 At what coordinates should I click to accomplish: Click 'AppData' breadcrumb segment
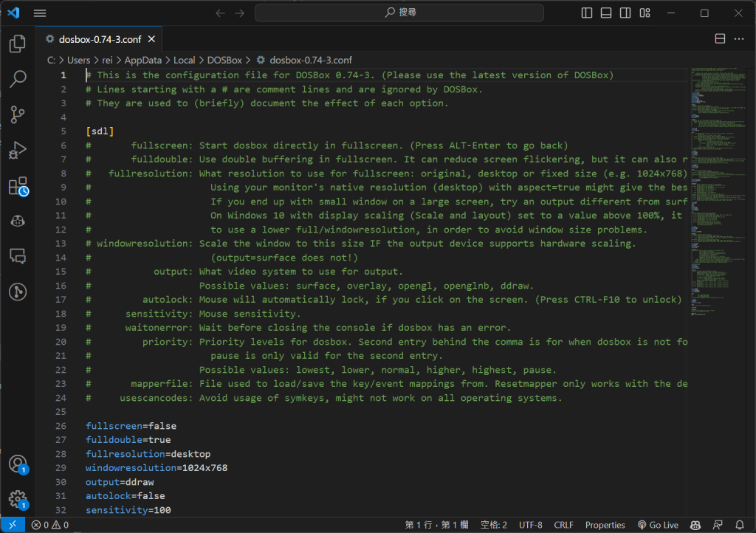click(143, 61)
